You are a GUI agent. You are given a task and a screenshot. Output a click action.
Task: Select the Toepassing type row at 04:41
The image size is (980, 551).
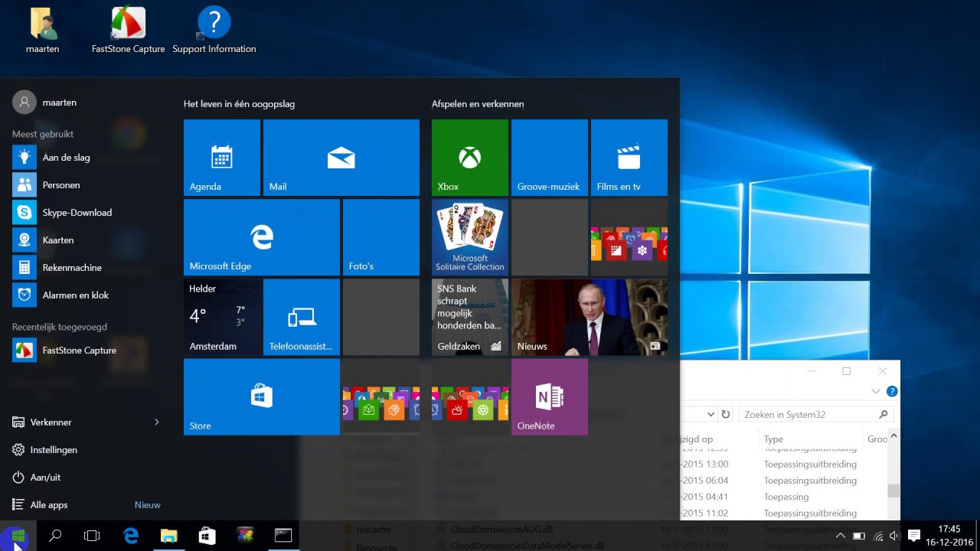786,497
